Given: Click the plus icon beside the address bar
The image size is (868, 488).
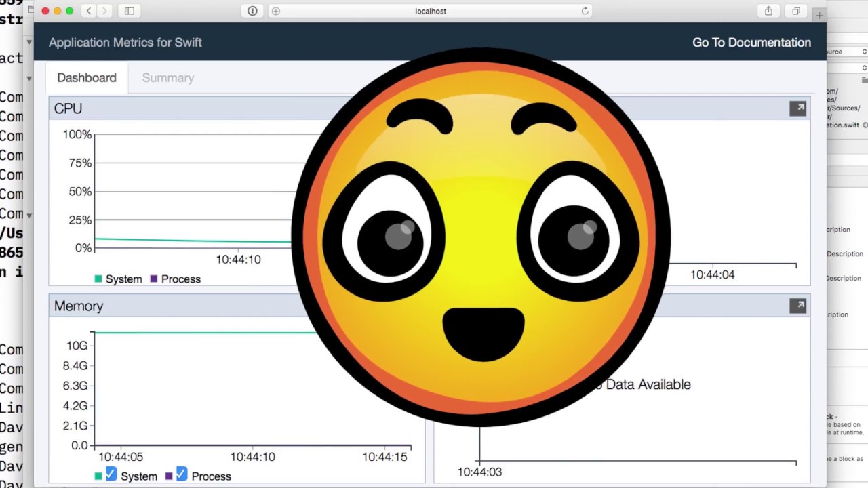Looking at the screenshot, I should click(x=275, y=11).
